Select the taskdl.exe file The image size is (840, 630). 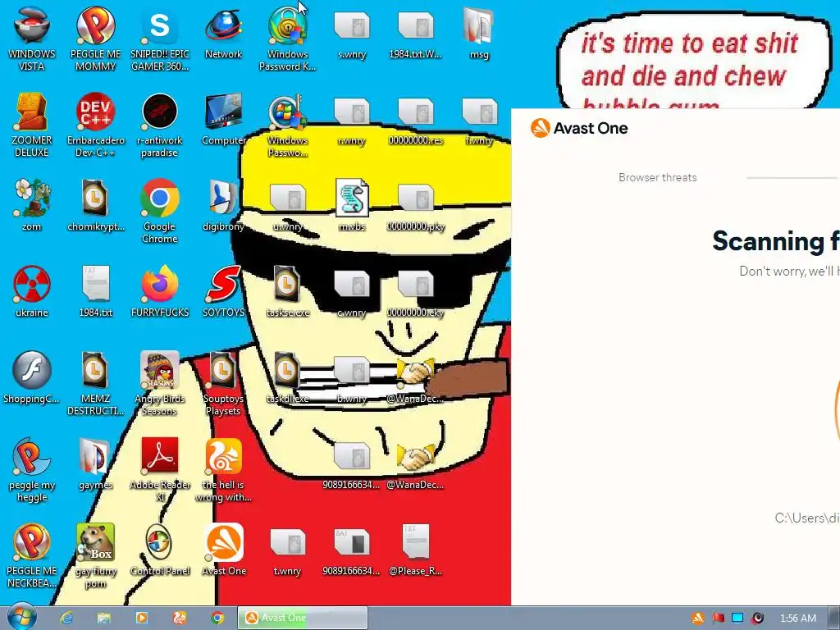click(288, 378)
